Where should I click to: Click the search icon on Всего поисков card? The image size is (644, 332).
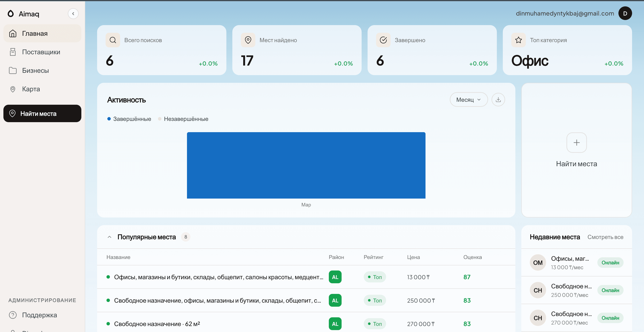point(113,40)
